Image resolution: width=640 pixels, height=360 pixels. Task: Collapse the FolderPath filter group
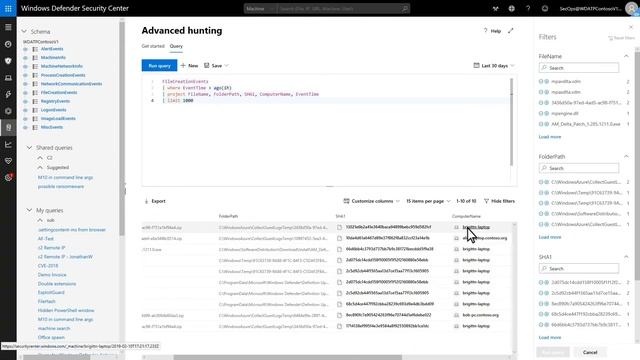pyautogui.click(x=626, y=156)
